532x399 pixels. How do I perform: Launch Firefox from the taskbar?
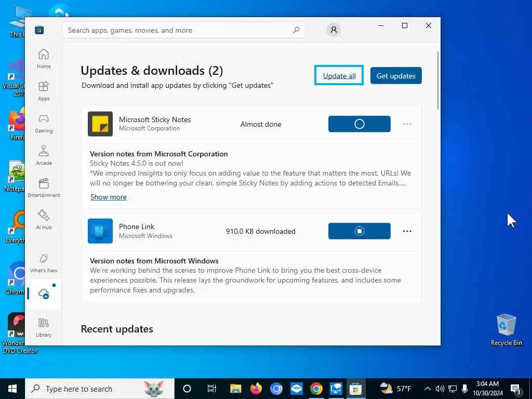click(x=256, y=389)
